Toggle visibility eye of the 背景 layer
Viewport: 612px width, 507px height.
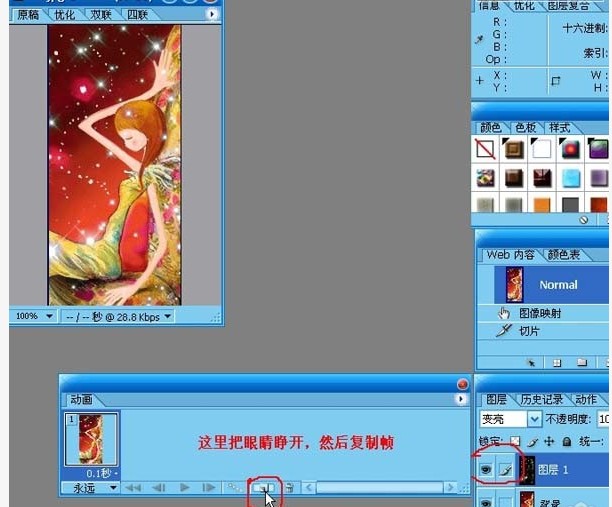coord(486,501)
